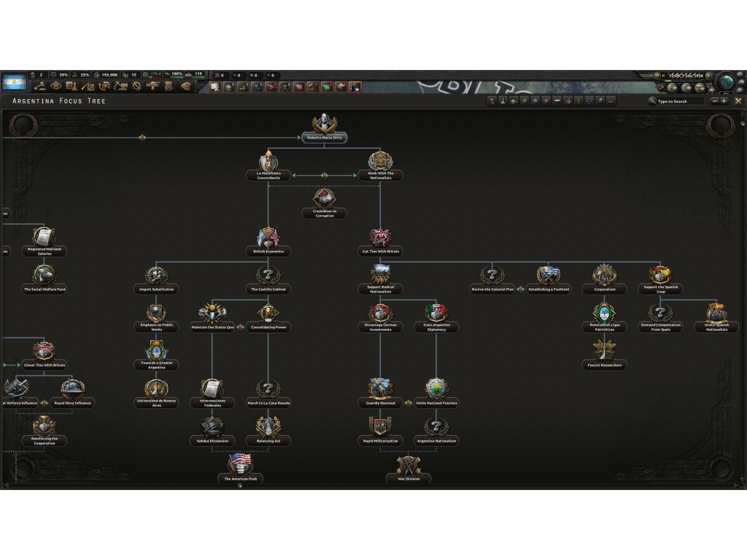Increase game speed button right of date
The height and width of the screenshot is (560, 747).
click(x=708, y=76)
